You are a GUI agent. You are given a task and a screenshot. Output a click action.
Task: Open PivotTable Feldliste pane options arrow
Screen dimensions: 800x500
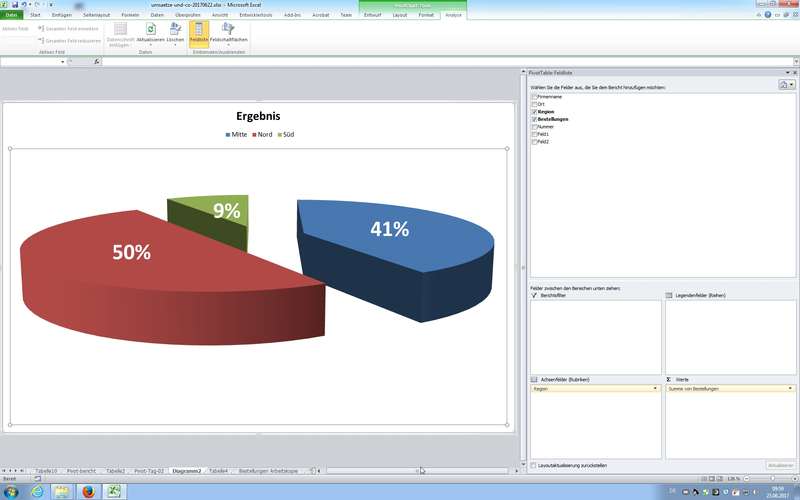point(787,73)
